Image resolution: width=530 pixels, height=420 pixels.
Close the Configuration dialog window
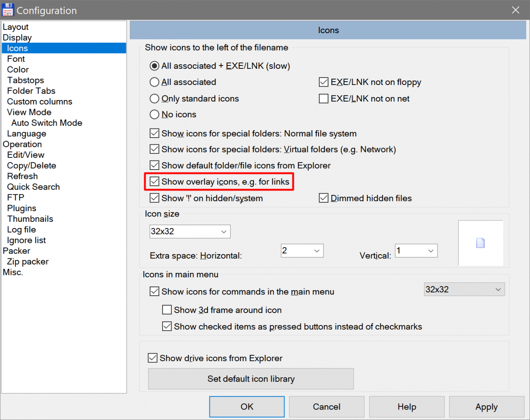(x=515, y=10)
